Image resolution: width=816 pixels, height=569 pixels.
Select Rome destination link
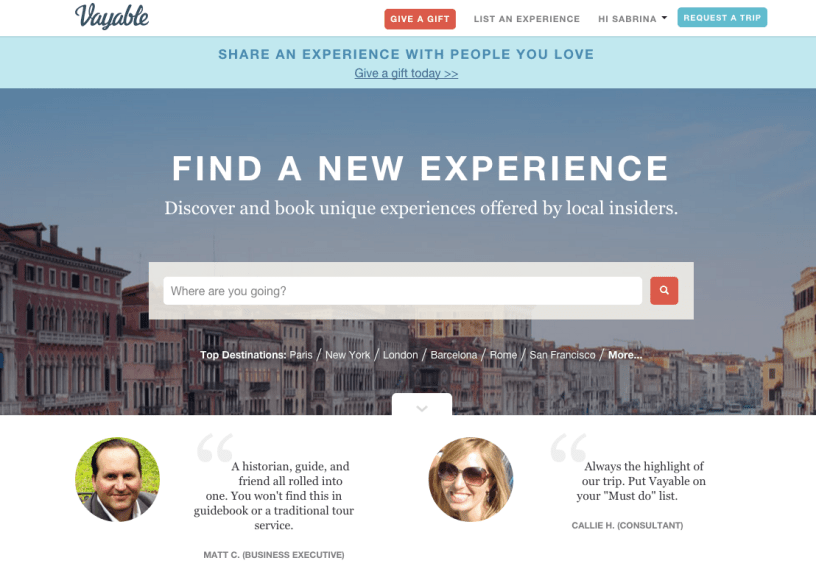click(503, 355)
